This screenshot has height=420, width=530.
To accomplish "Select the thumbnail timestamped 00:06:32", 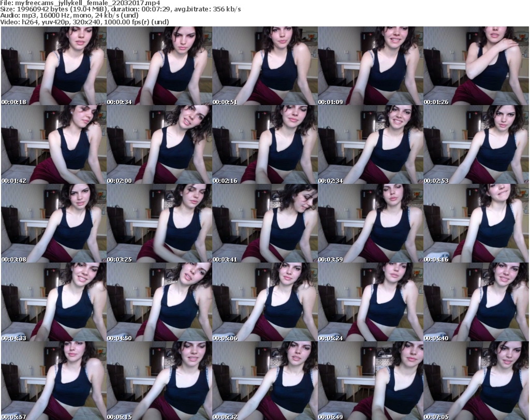I will 265,381.
